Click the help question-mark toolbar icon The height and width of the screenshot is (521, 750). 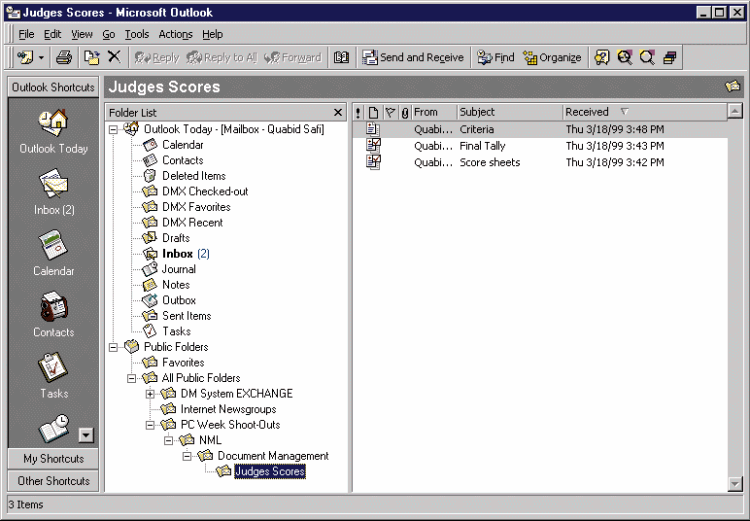point(602,57)
